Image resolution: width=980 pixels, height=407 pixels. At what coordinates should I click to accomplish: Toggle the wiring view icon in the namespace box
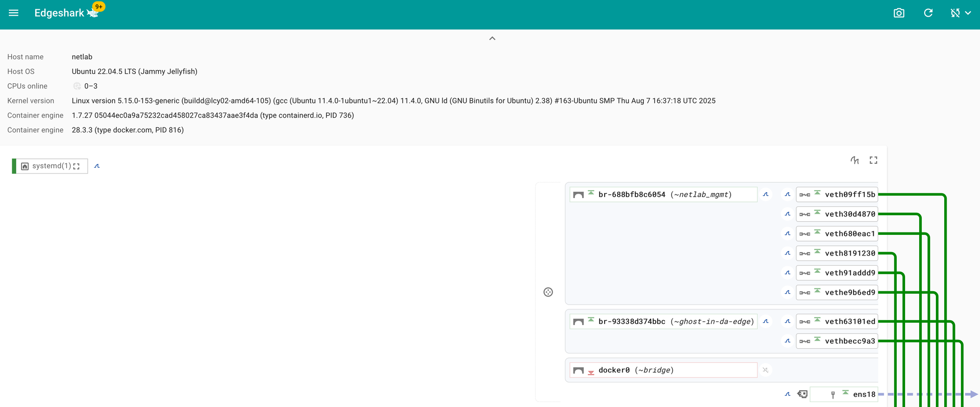click(x=855, y=160)
